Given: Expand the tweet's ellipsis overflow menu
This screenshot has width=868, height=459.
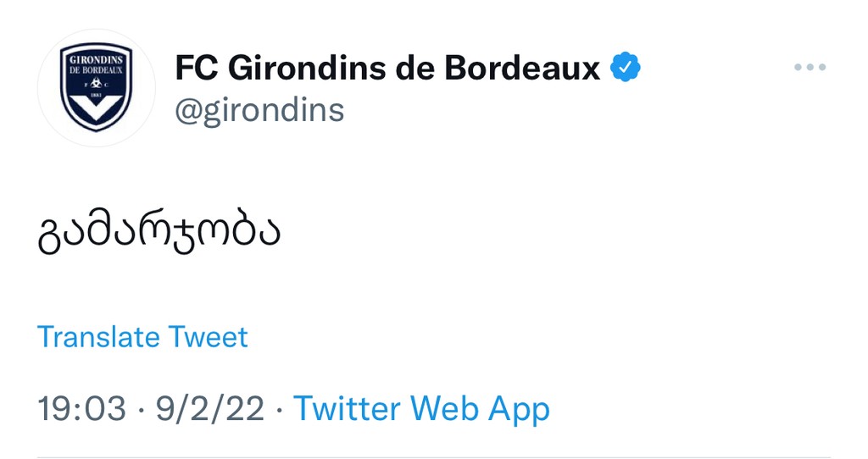Looking at the screenshot, I should [810, 68].
